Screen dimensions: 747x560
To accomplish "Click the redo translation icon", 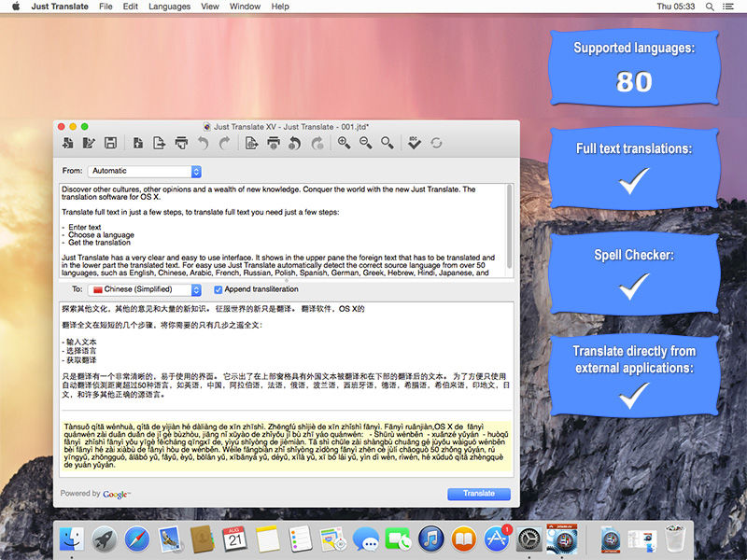I will coord(317,143).
